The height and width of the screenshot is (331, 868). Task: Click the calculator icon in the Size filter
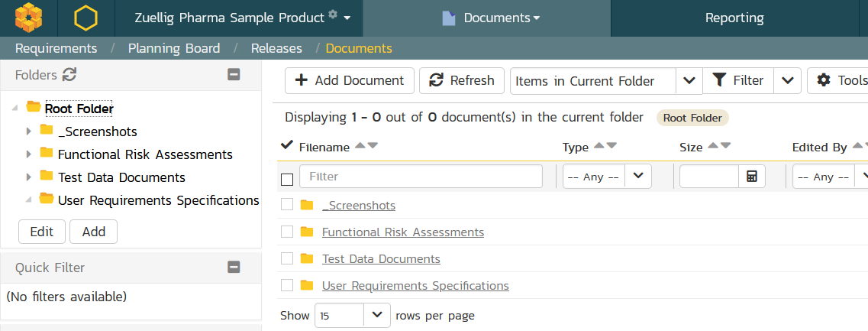[752, 177]
